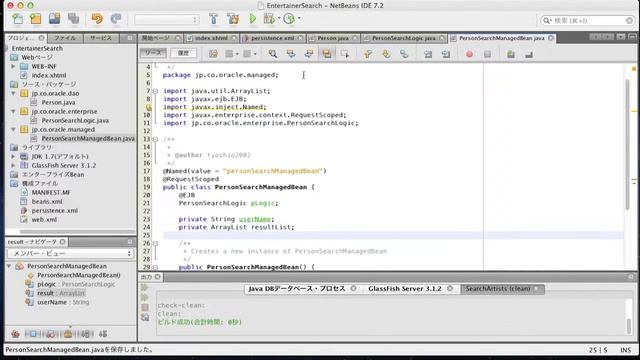
Task: Click the Profile Project clock icon
Action: 289,19
